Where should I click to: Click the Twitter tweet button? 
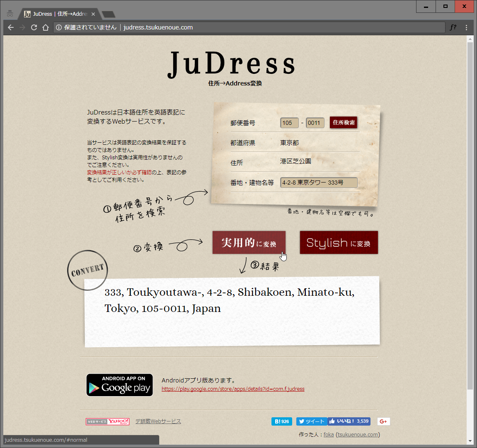(x=311, y=421)
